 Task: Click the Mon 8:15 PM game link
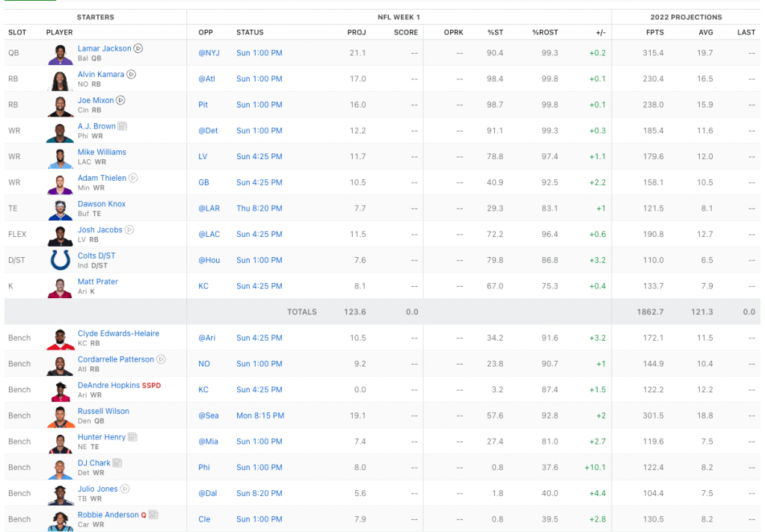point(260,415)
